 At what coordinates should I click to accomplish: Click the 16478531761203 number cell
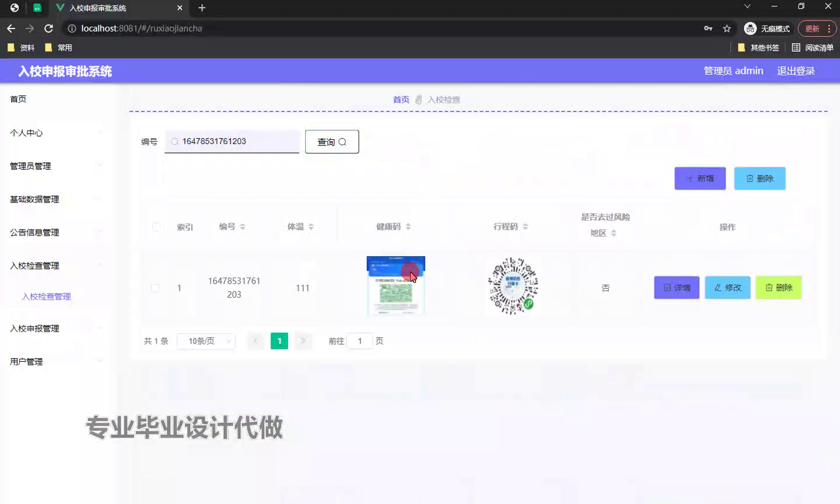(x=234, y=288)
